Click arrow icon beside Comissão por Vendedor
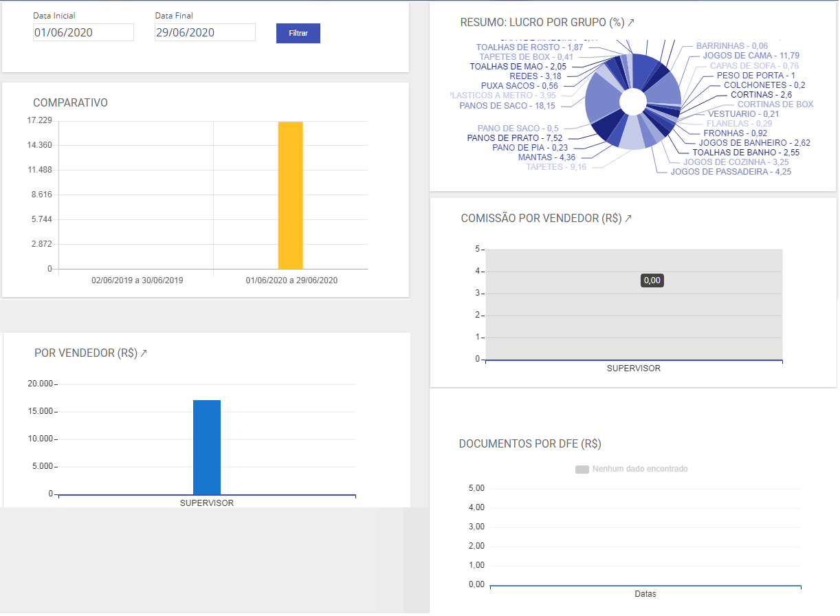 [x=628, y=219]
